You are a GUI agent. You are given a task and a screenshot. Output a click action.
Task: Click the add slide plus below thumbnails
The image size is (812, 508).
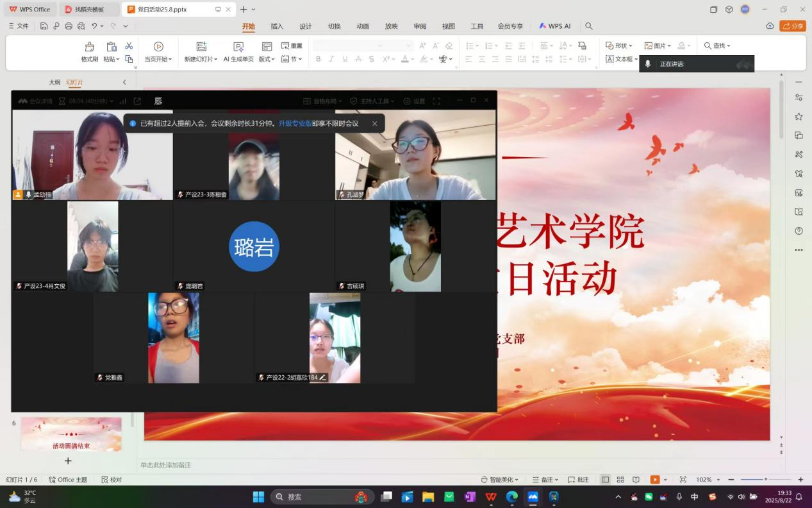pyautogui.click(x=68, y=461)
